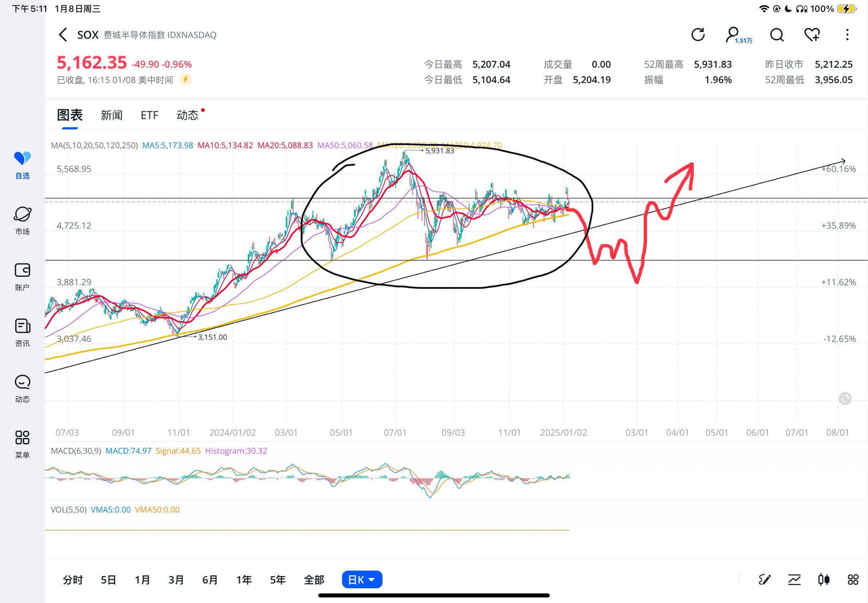Screen dimensions: 868x603
Task: Tap the 2025/01/02 date label on the axis
Action: [x=563, y=432]
